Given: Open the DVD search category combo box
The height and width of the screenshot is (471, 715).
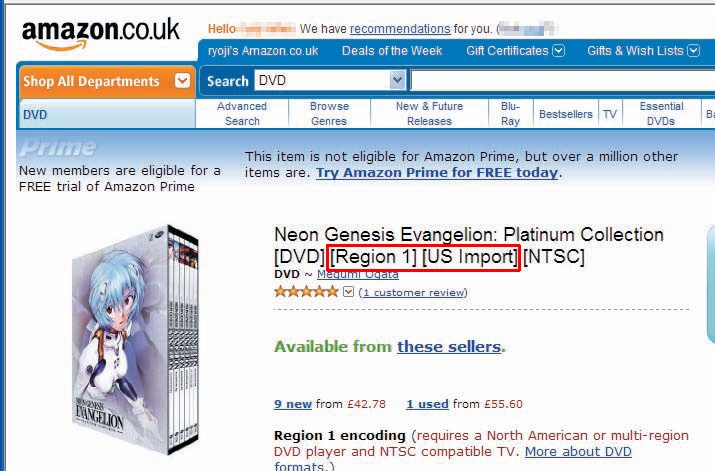Looking at the screenshot, I should (330, 81).
